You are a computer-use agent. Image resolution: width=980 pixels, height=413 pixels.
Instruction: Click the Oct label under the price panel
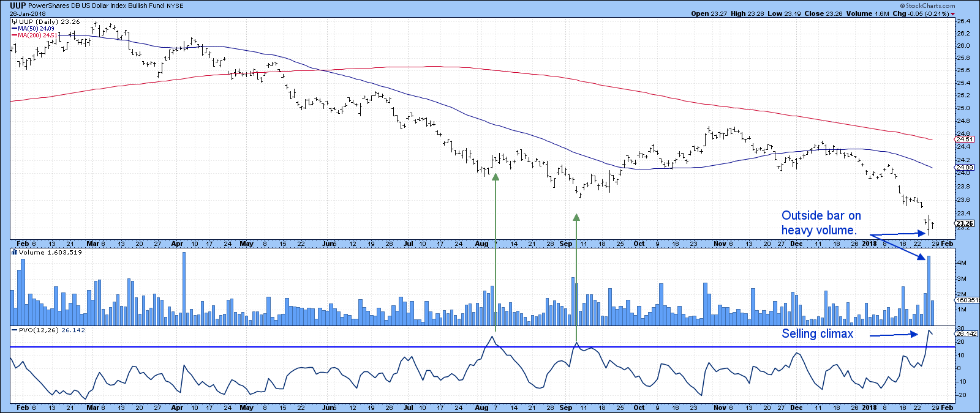(639, 244)
